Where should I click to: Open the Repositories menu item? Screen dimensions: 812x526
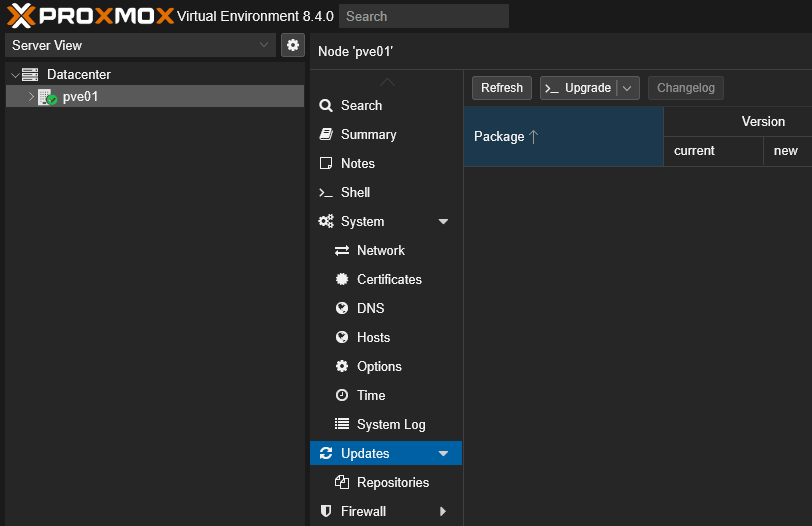tap(392, 482)
